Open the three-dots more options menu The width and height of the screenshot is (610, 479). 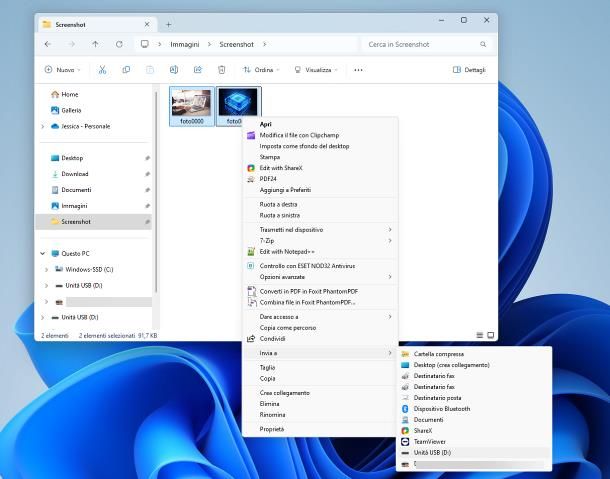pyautogui.click(x=358, y=70)
